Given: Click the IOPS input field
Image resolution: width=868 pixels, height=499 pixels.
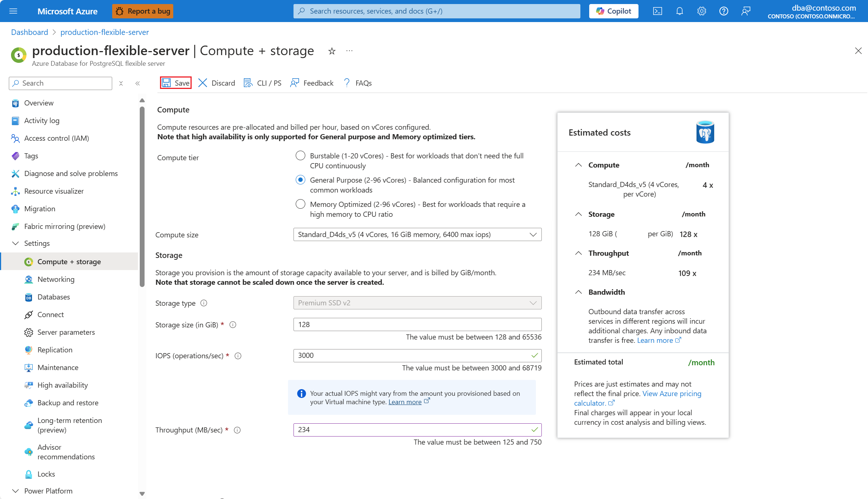Looking at the screenshot, I should [412, 356].
